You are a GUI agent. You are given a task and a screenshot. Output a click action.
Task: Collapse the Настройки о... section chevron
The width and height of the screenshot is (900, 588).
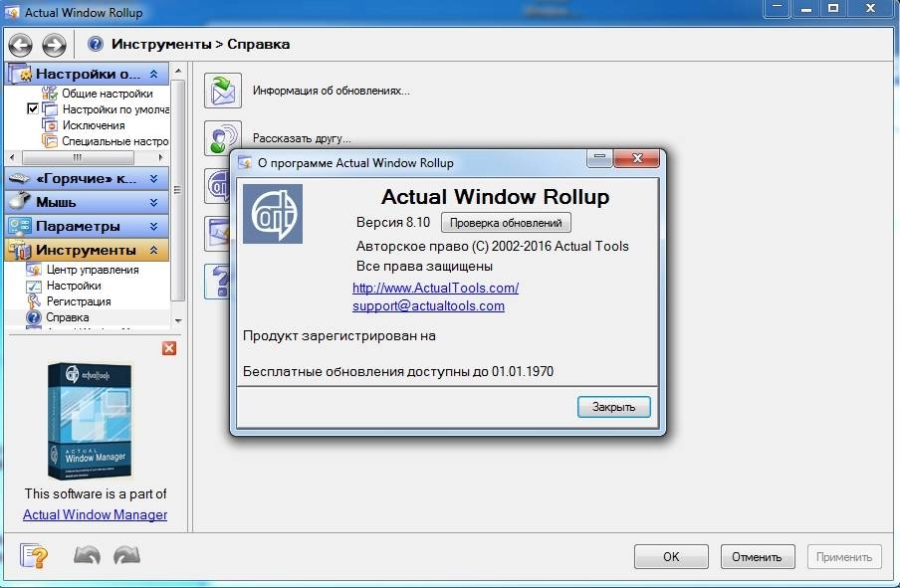click(154, 74)
